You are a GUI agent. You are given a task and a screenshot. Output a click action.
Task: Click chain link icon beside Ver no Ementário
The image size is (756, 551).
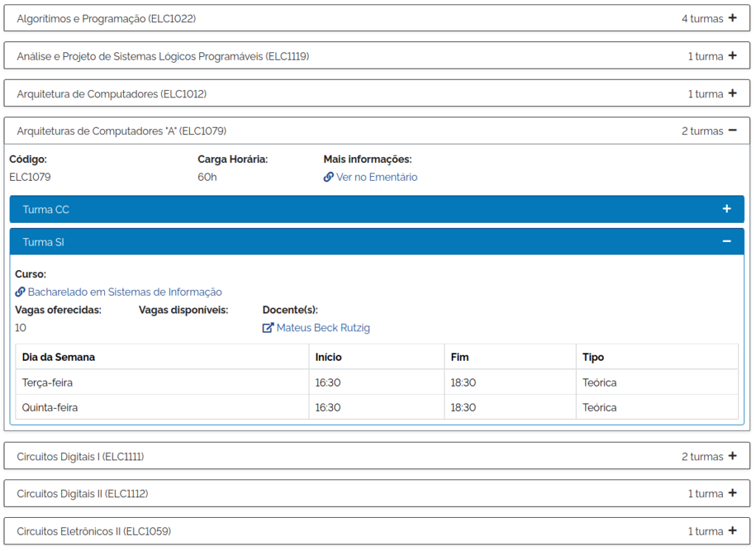click(329, 177)
